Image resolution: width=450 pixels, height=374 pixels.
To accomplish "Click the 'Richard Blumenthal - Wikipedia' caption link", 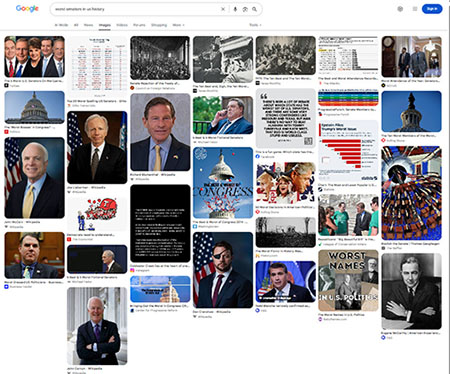I will pyautogui.click(x=152, y=174).
